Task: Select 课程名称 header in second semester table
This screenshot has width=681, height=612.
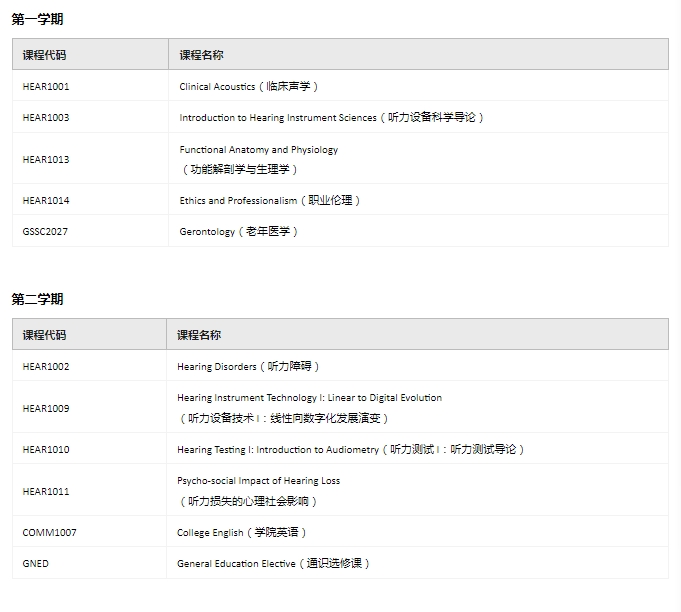Action: pyautogui.click(x=199, y=335)
